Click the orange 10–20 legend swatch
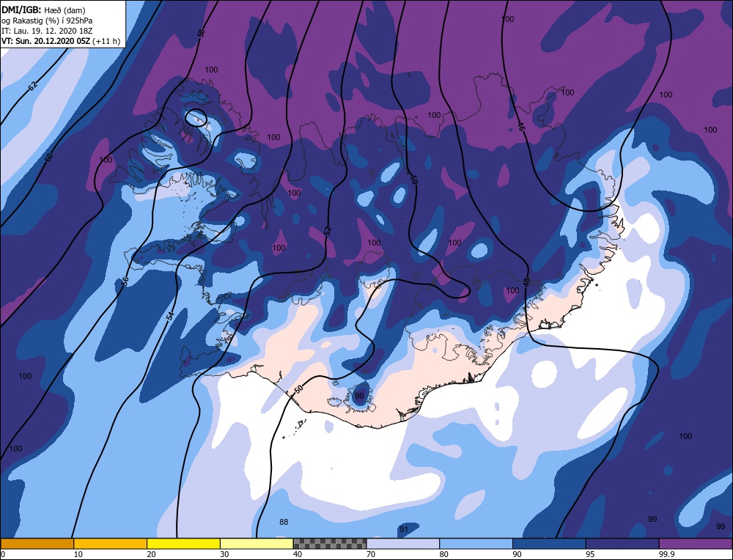Image resolution: width=733 pixels, height=560 pixels. 111,543
